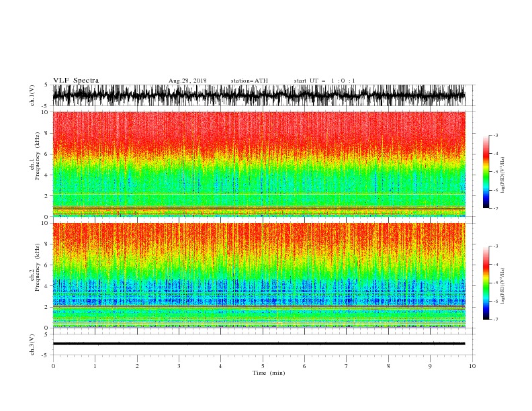Click the ch.1 spectrogram color scale bar
The width and height of the screenshot is (532, 411).
[x=486, y=172]
